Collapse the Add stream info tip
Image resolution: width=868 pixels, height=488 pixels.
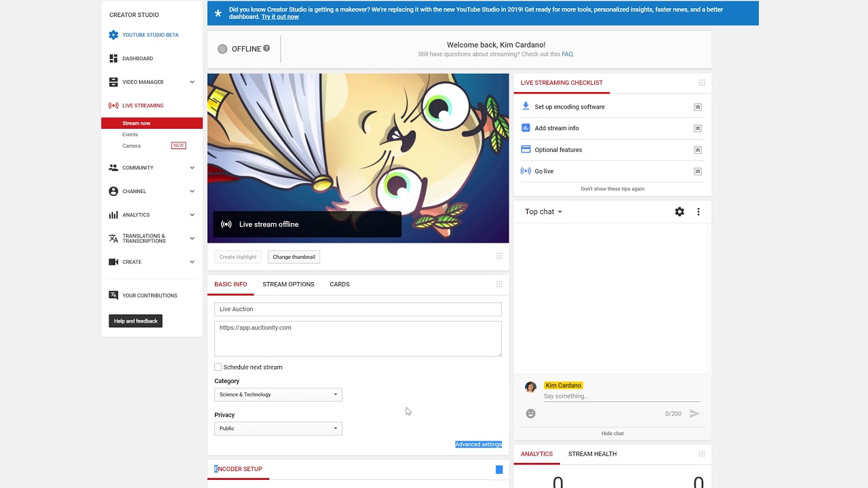coord(698,129)
